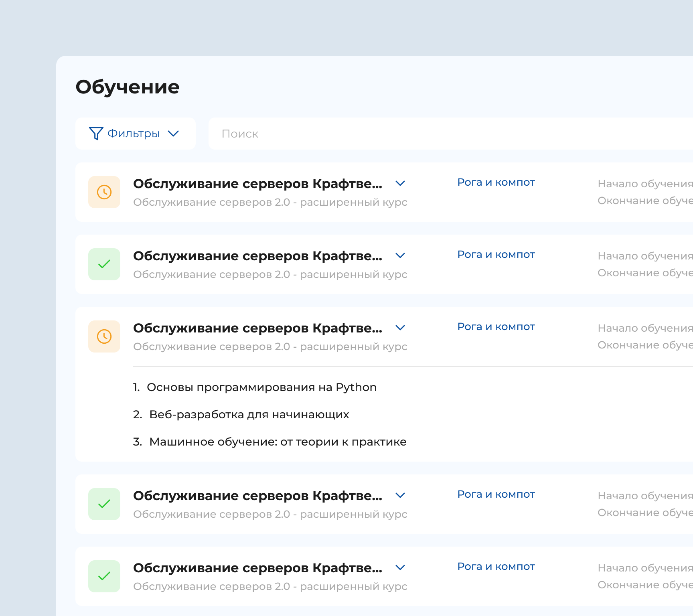Click the orange clock status icon in first course card
693x616 pixels.
click(x=104, y=192)
